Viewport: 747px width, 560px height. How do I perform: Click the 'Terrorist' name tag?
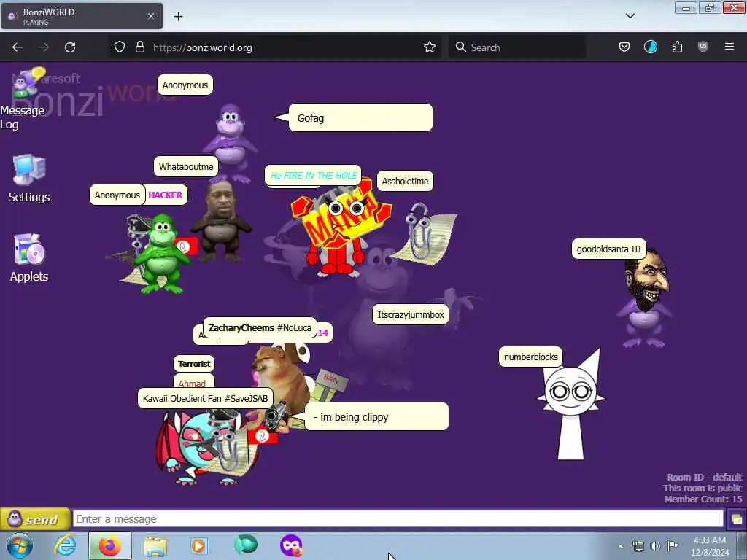point(194,364)
